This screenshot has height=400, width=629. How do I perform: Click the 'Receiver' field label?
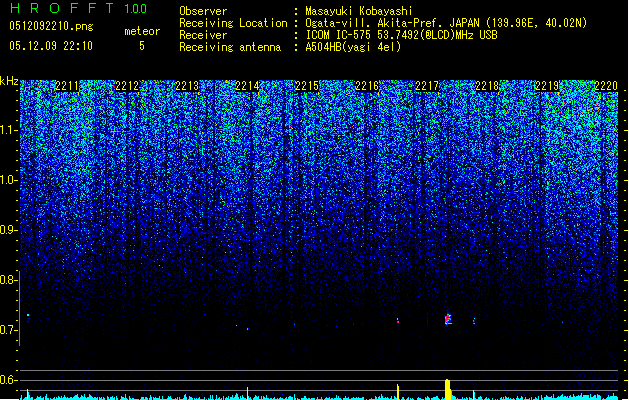[203, 35]
